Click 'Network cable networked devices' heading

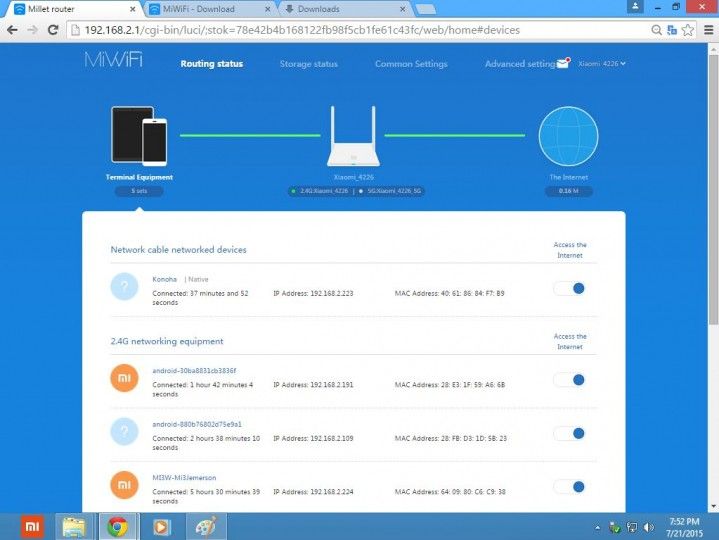tap(178, 250)
